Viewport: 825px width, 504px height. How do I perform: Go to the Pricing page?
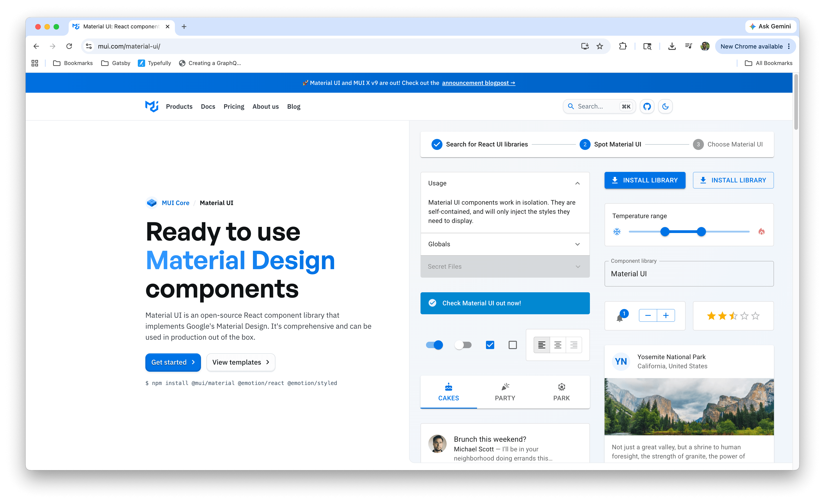point(234,106)
